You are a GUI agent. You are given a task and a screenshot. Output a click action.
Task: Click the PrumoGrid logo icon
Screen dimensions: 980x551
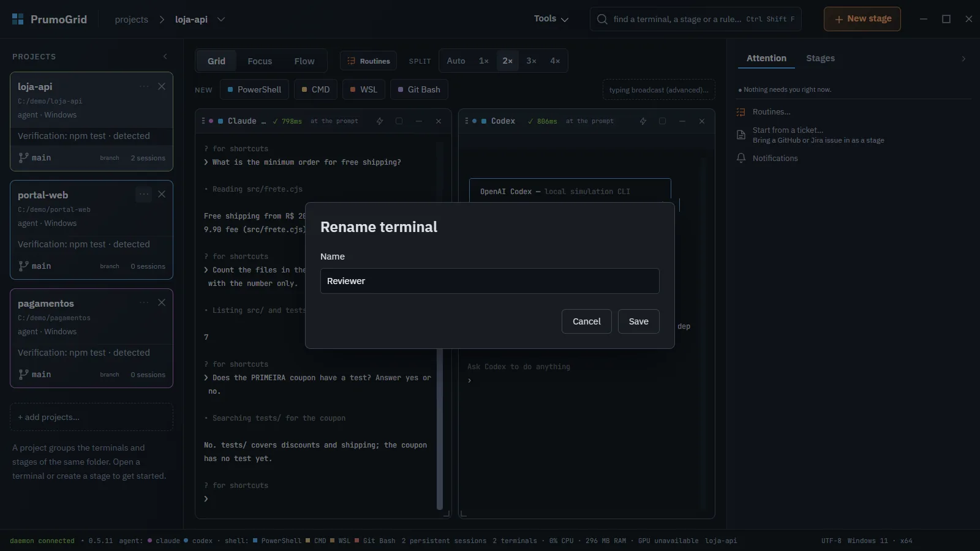pyautogui.click(x=18, y=19)
